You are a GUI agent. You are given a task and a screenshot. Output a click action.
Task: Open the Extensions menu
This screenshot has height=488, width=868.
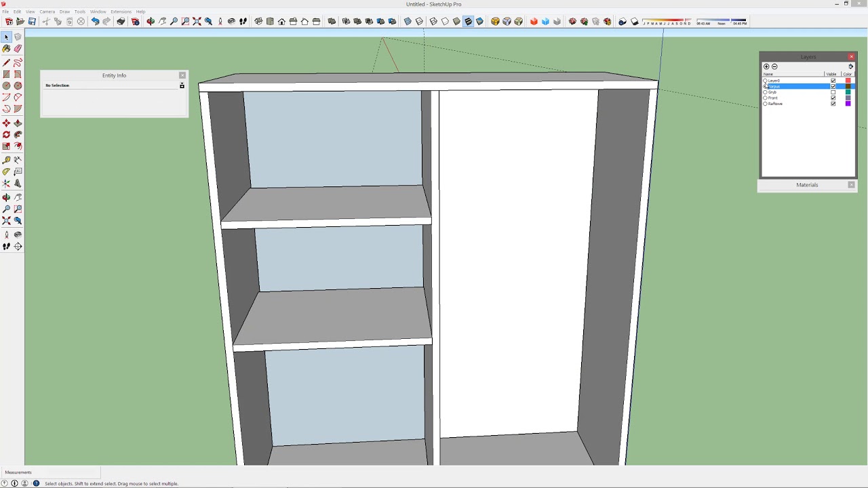pyautogui.click(x=121, y=12)
